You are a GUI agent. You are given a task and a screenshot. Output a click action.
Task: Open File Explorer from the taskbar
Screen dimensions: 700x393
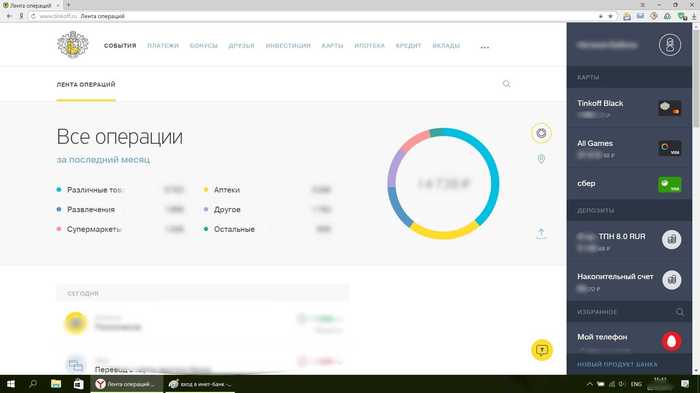[56, 384]
